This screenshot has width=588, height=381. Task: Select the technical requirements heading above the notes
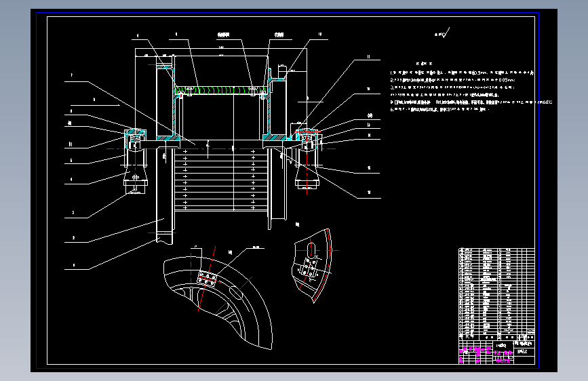(x=424, y=64)
